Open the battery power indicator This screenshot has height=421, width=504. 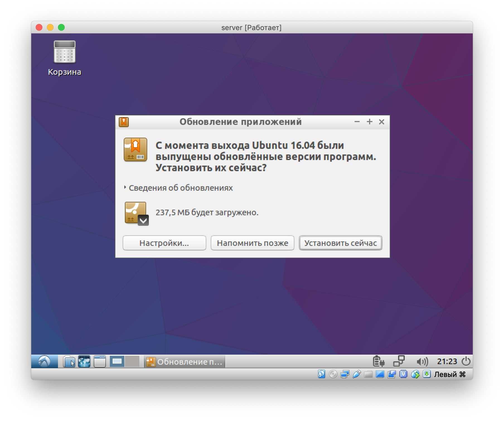pyautogui.click(x=379, y=362)
